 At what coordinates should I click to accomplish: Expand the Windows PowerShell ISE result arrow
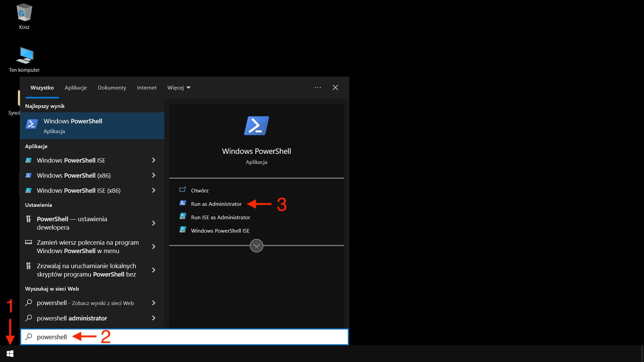tap(154, 160)
